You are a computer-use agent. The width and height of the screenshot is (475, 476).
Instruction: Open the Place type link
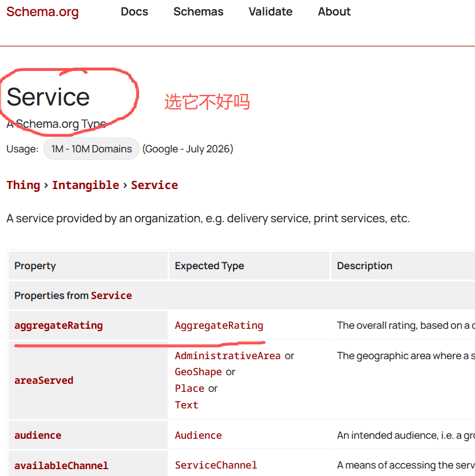coord(189,388)
